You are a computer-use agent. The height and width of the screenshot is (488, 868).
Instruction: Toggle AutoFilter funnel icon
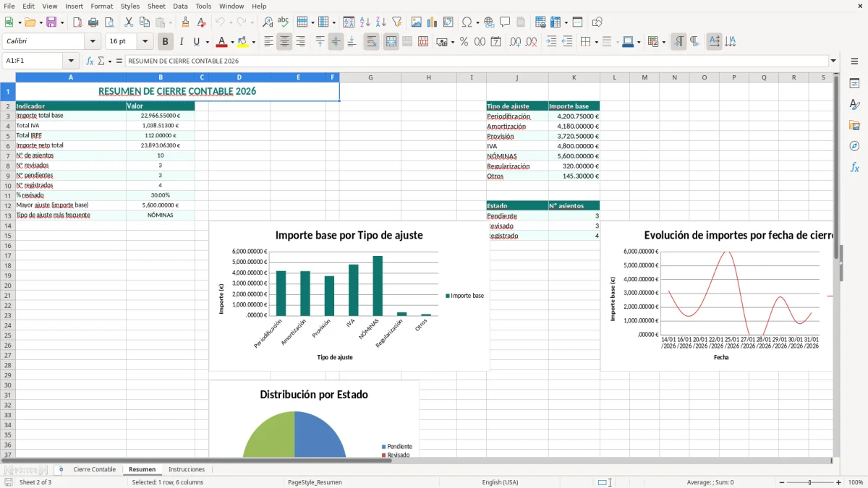click(x=397, y=22)
